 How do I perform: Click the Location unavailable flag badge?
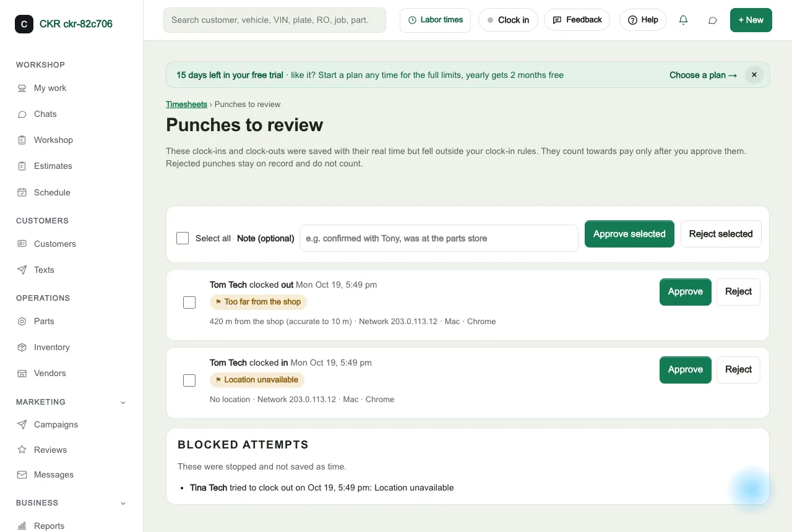pos(257,380)
